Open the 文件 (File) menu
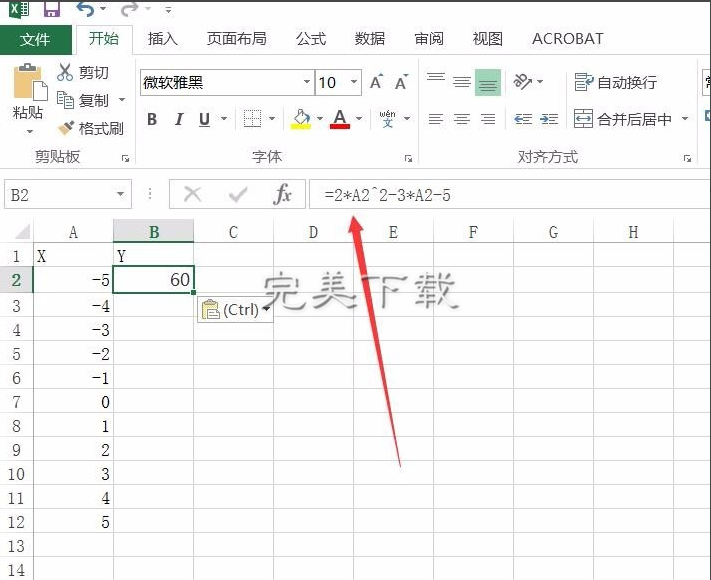The width and height of the screenshot is (711, 580). pyautogui.click(x=35, y=39)
